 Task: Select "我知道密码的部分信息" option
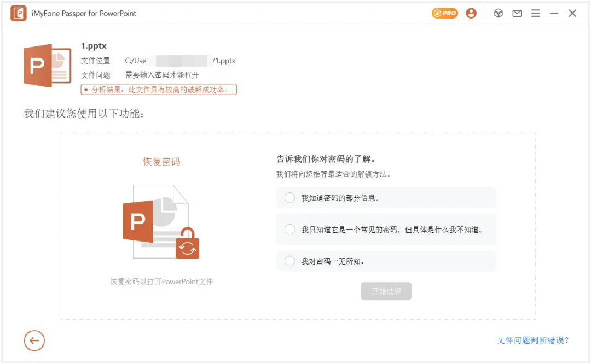click(386, 198)
